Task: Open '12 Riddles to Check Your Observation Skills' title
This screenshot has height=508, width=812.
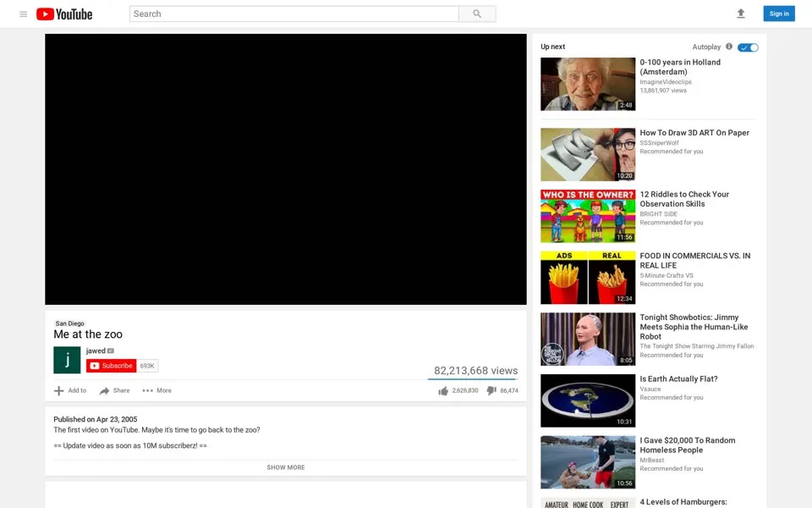Action: click(x=684, y=199)
